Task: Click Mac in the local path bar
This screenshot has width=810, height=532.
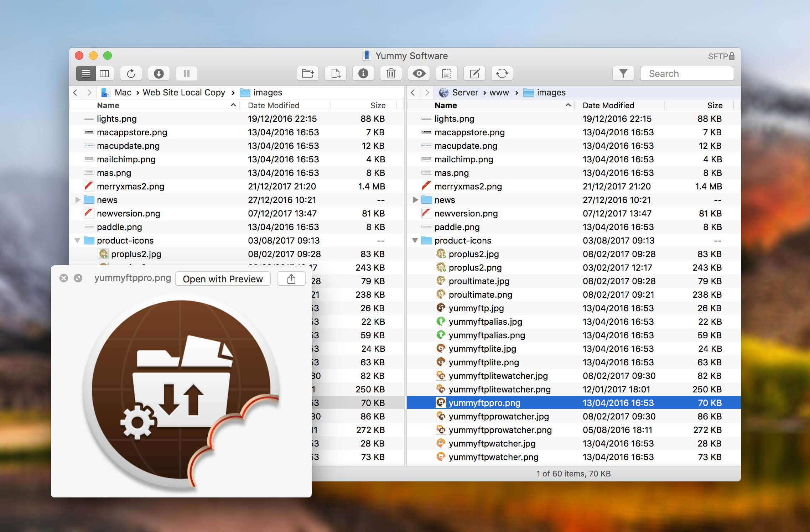Action: (116, 93)
